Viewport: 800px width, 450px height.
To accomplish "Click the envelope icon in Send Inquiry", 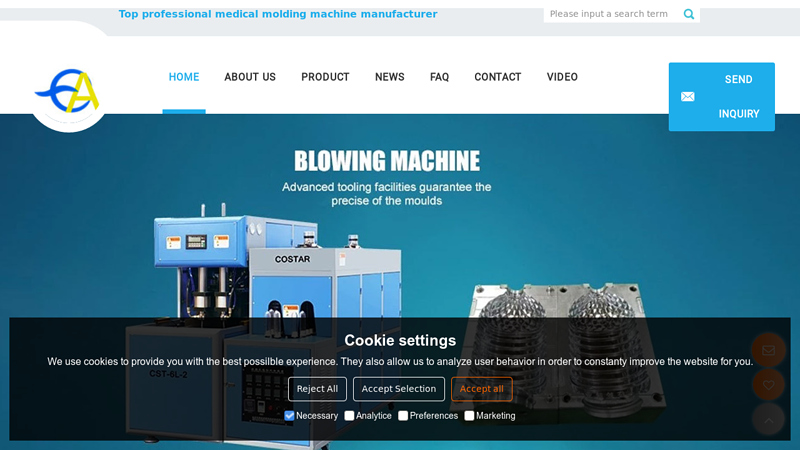I will click(x=687, y=96).
